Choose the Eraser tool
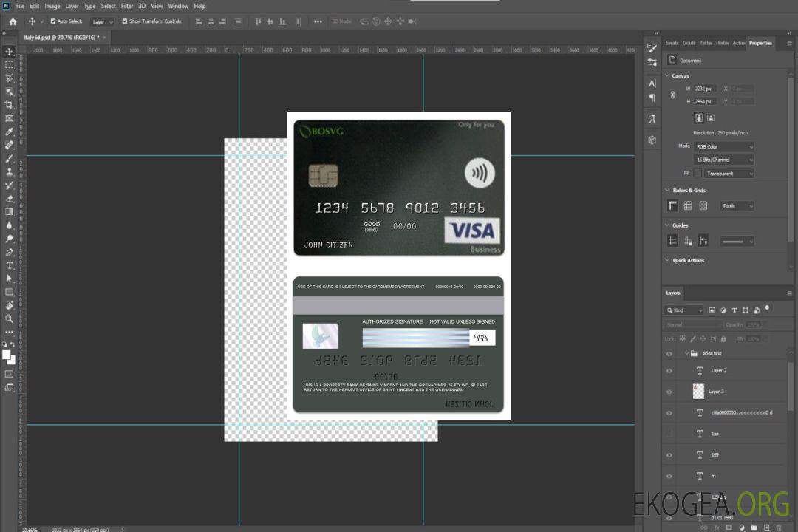The height and width of the screenshot is (532, 798). (x=10, y=199)
